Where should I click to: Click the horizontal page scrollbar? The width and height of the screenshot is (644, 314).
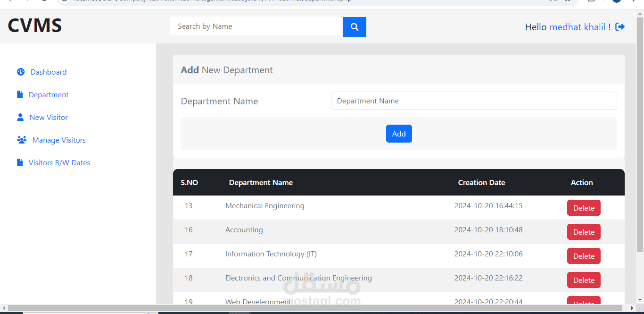(x=315, y=308)
